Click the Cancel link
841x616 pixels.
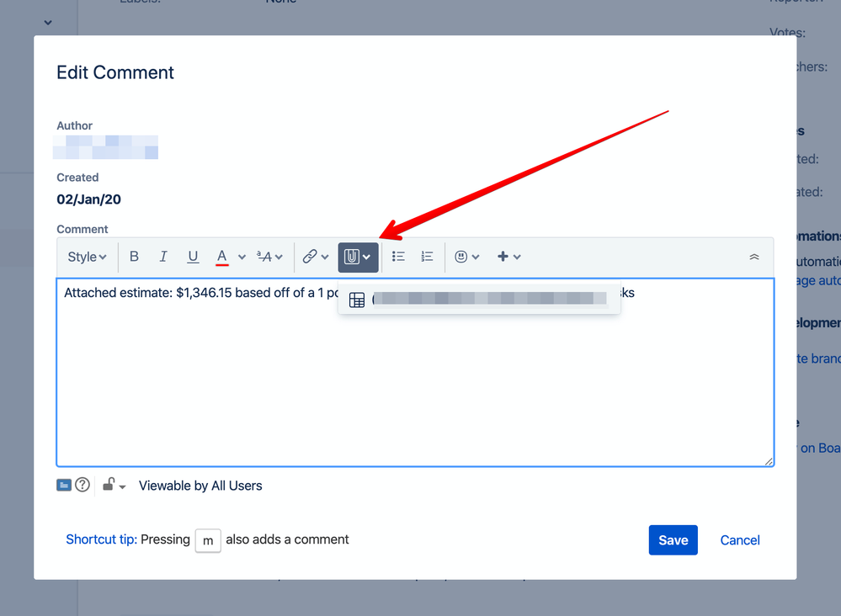point(740,540)
